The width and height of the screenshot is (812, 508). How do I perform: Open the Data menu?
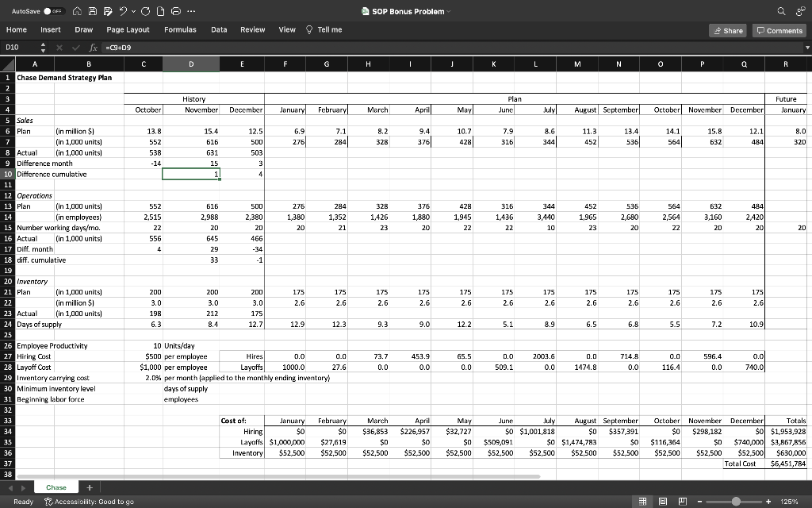tap(219, 29)
